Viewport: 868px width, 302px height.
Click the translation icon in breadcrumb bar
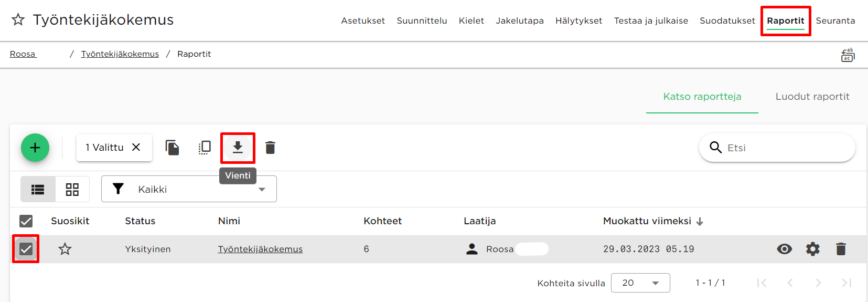pos(848,55)
